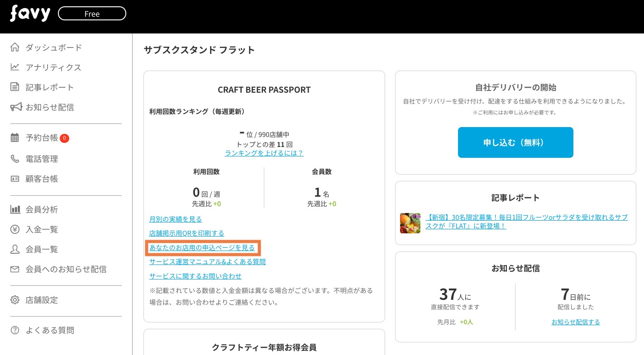Click the analytics chart icon

pyautogui.click(x=15, y=67)
